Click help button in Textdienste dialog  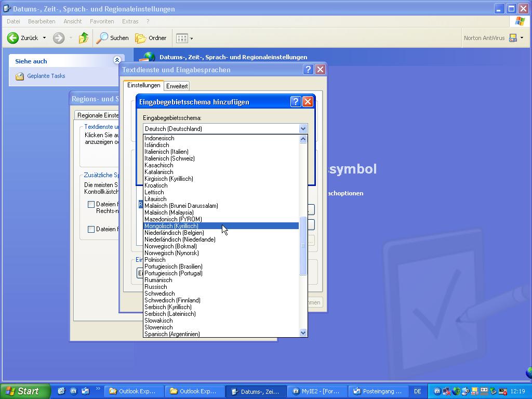[x=308, y=70]
